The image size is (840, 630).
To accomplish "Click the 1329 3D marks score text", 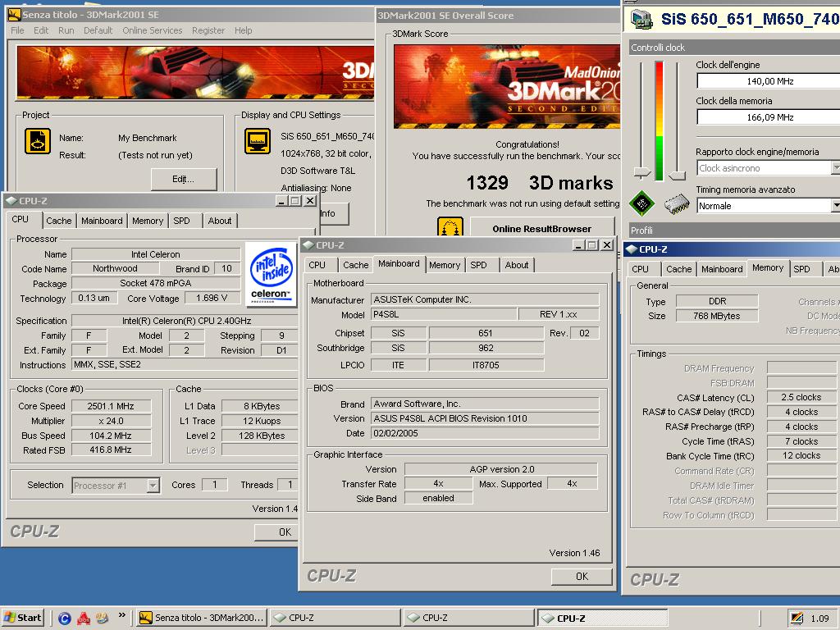I will (540, 183).
